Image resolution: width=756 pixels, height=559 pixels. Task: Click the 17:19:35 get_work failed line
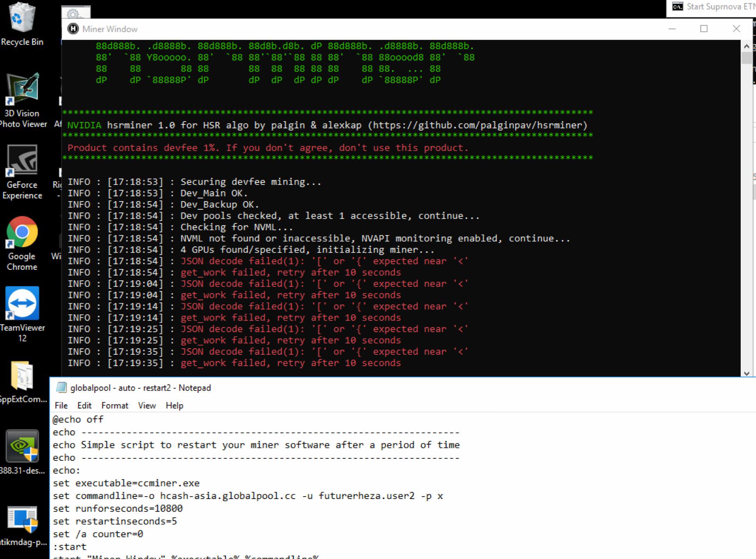[234, 363]
